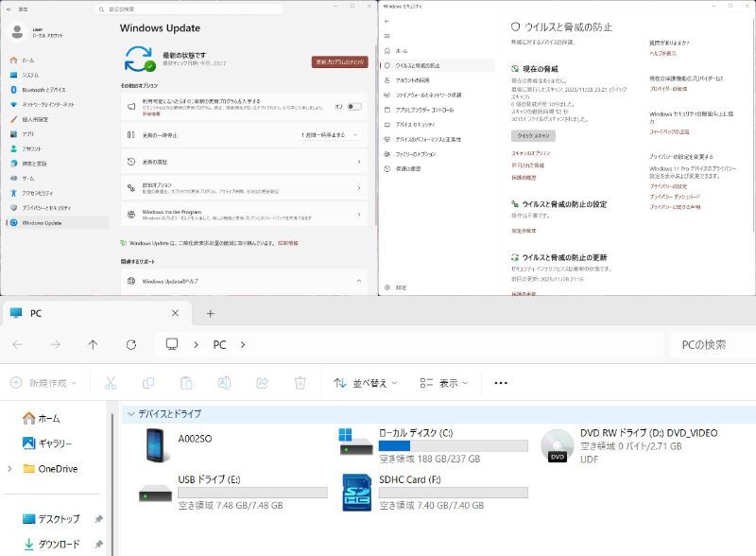Click the large sync status icon in Windows Update
Viewport: 756px width, 556px height.
(x=140, y=59)
